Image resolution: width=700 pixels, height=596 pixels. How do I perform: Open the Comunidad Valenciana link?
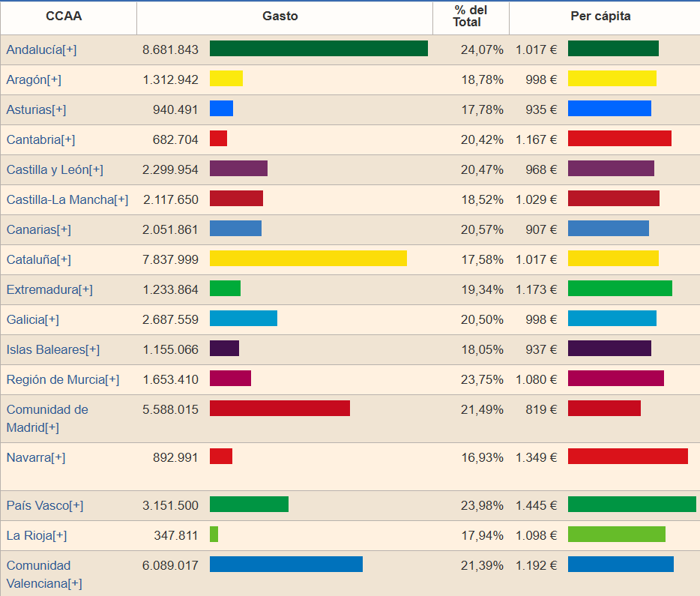pyautogui.click(x=43, y=574)
